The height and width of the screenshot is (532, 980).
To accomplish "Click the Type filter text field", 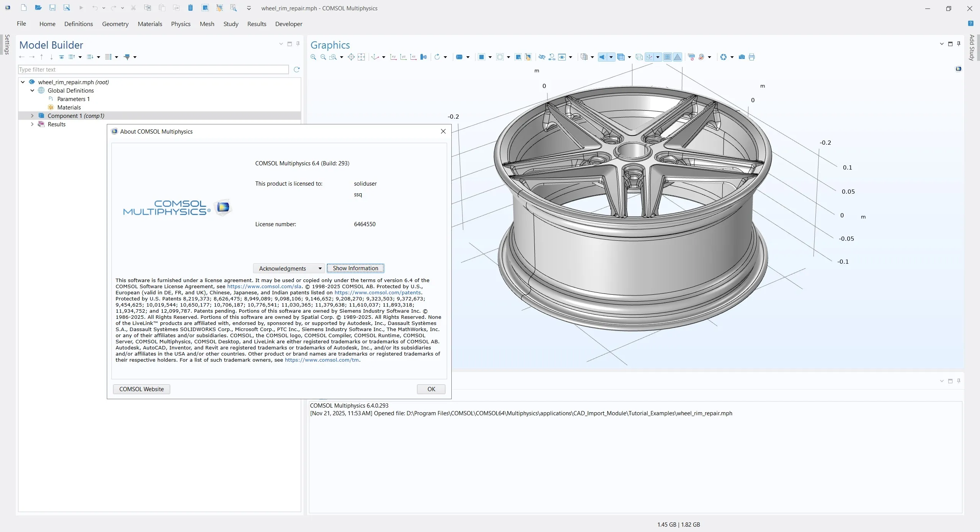I will (x=153, y=70).
